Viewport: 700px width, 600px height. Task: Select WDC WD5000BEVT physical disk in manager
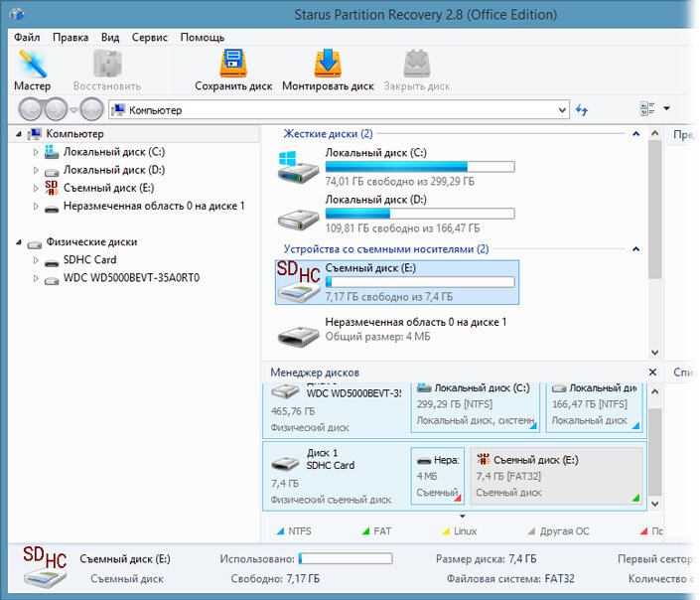coord(336,408)
